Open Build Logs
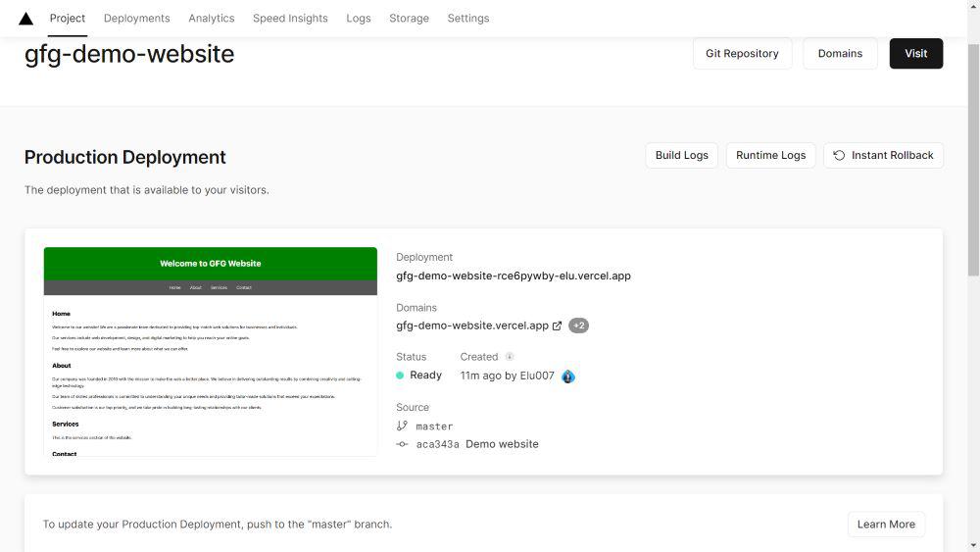Screen dimensions: 980x552 681,155
